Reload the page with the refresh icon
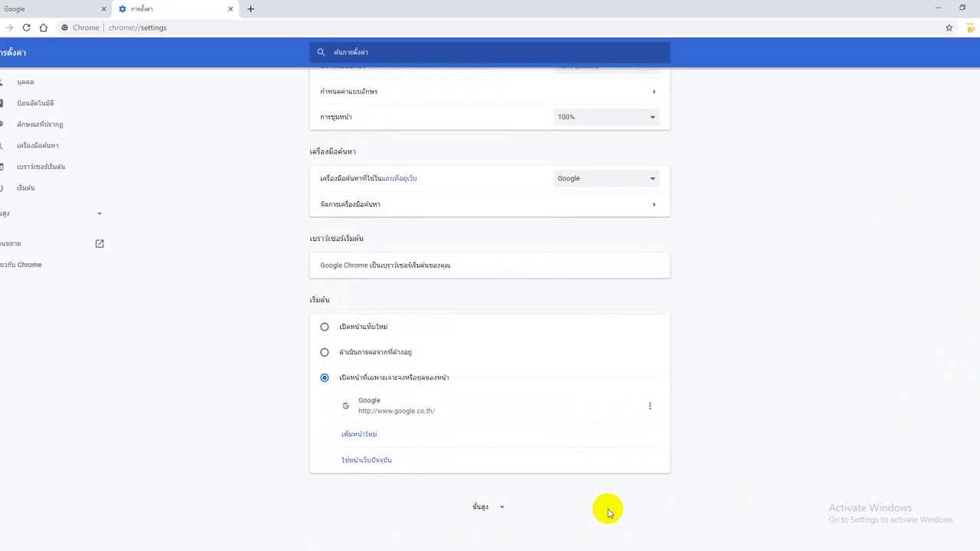This screenshot has width=980, height=551. [26, 28]
